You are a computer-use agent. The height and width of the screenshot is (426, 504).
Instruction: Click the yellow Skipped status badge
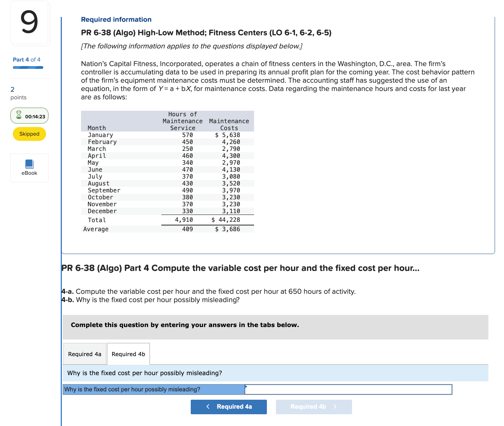[x=29, y=134]
